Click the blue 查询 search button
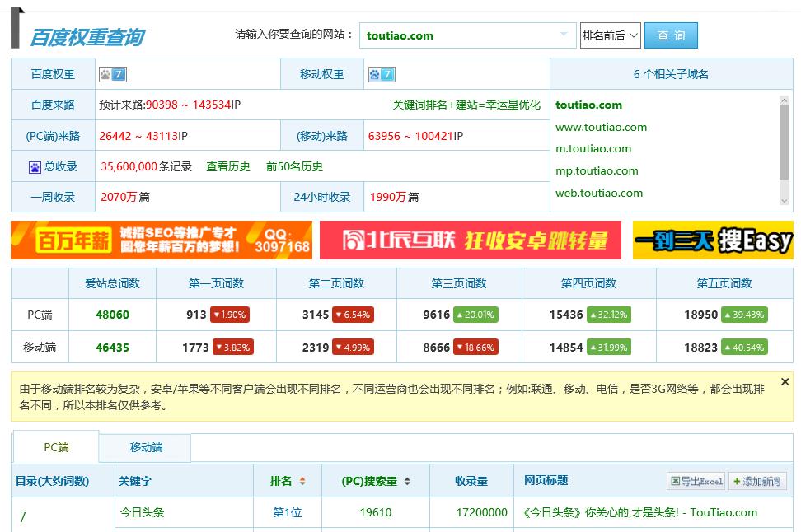This screenshot has width=801, height=532. [672, 36]
